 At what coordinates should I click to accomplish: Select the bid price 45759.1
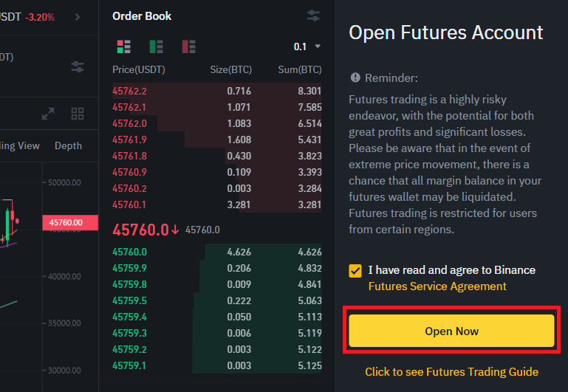pyautogui.click(x=130, y=366)
